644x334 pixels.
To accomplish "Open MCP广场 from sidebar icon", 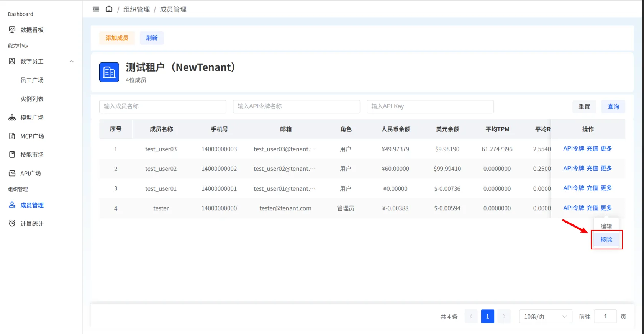I will tap(12, 136).
